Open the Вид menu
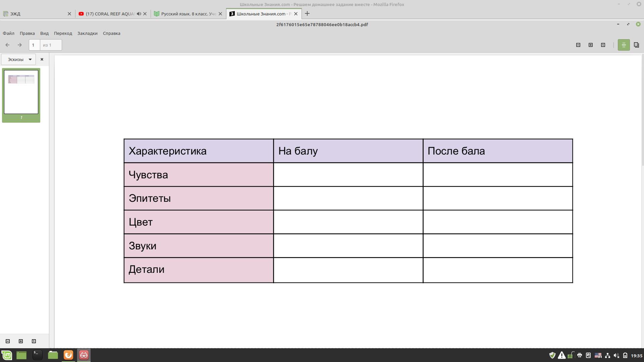The image size is (644, 362). [x=44, y=33]
